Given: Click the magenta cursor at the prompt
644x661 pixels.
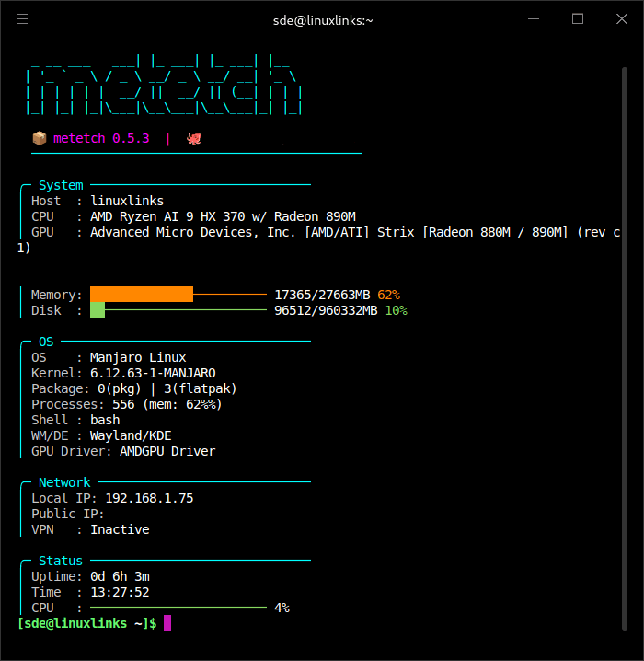Looking at the screenshot, I should point(167,623).
